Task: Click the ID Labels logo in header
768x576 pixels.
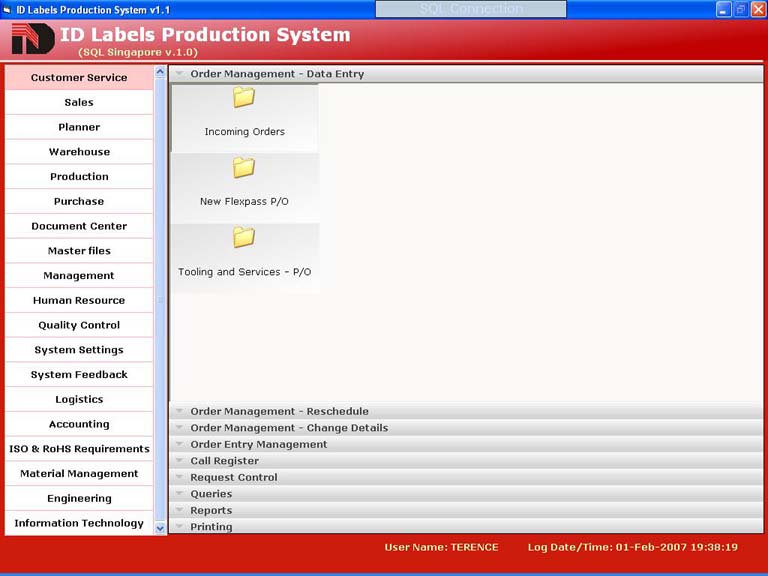Action: click(x=32, y=40)
